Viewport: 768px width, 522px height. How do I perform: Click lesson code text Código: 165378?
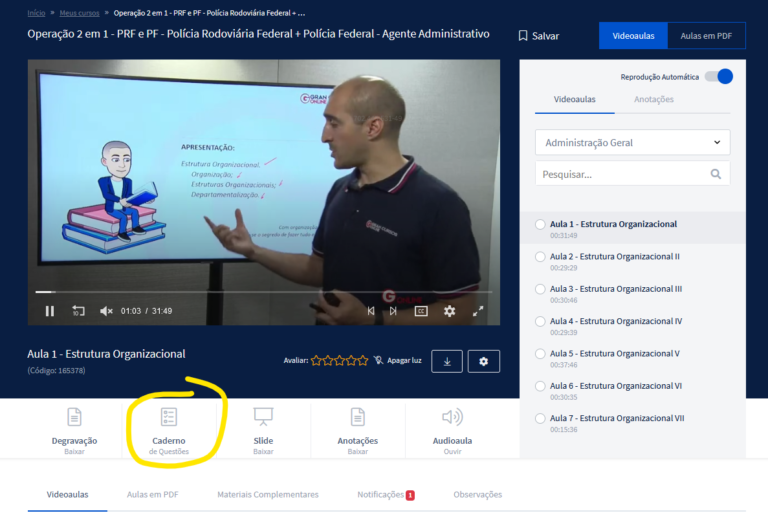pos(56,371)
